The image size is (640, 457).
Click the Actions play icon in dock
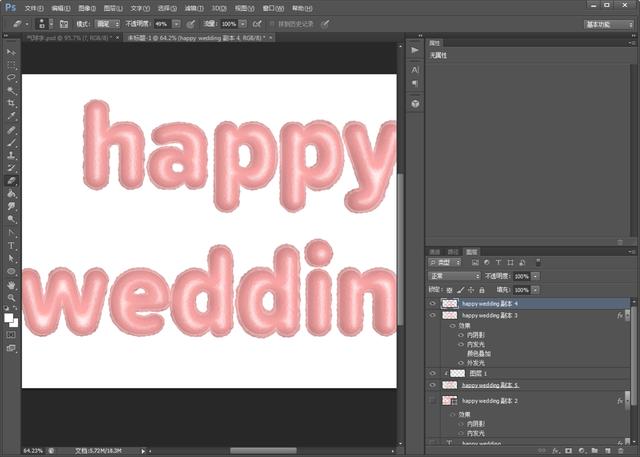coord(415,50)
